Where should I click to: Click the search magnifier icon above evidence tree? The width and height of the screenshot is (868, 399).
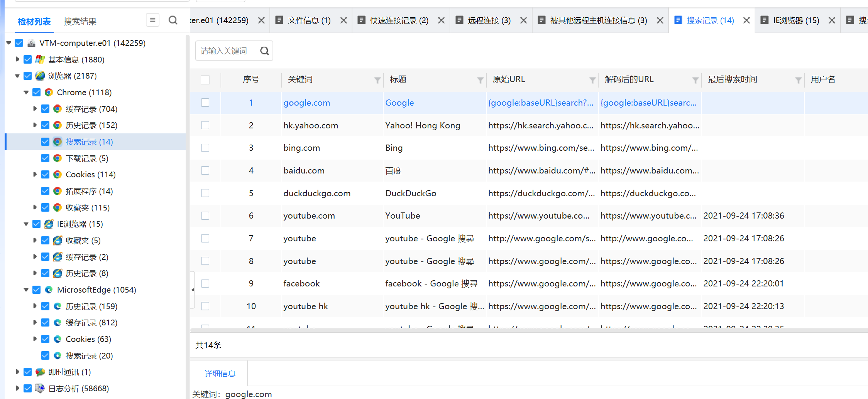coord(173,20)
